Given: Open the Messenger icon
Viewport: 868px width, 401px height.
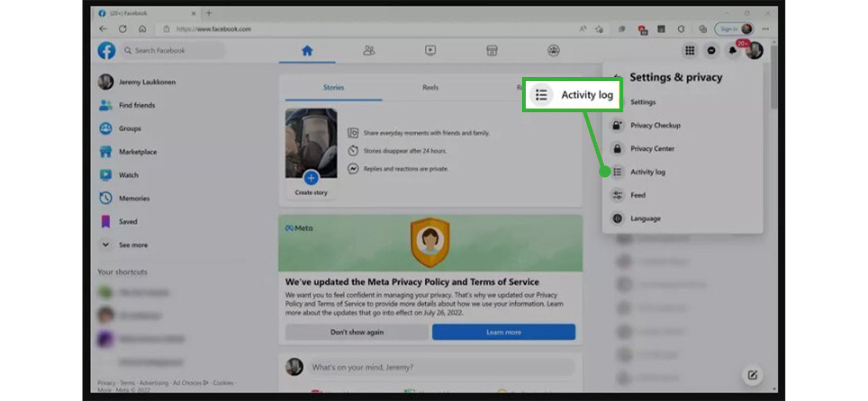Looking at the screenshot, I should click(x=711, y=50).
